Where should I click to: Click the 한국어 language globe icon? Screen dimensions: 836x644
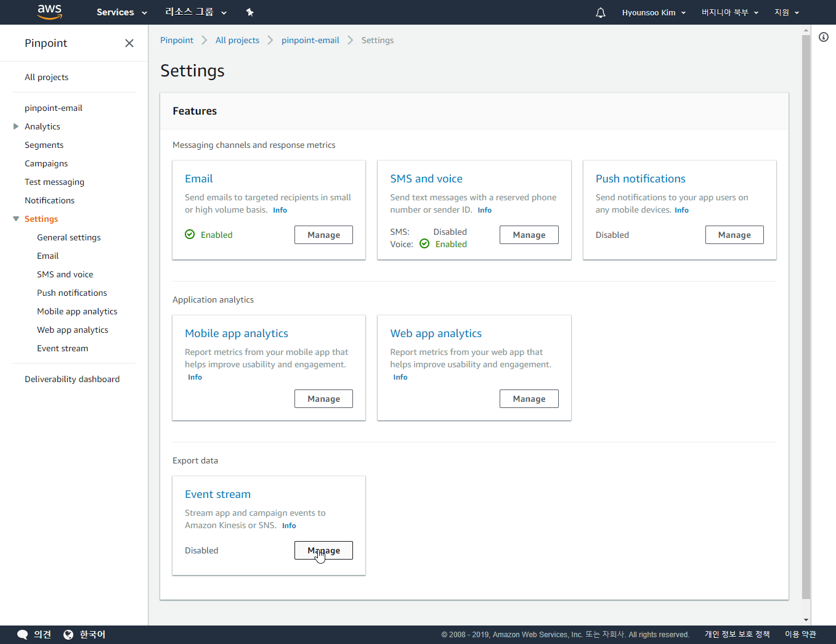[68, 635]
